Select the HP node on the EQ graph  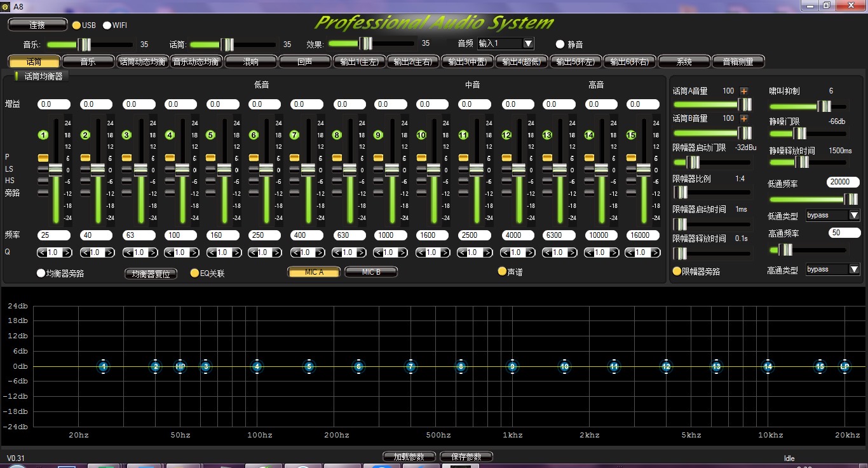point(180,366)
